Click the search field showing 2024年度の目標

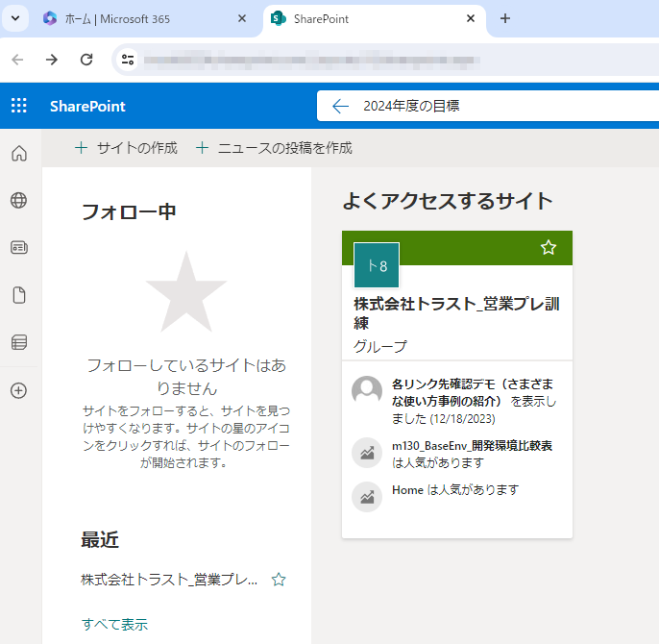[480, 106]
